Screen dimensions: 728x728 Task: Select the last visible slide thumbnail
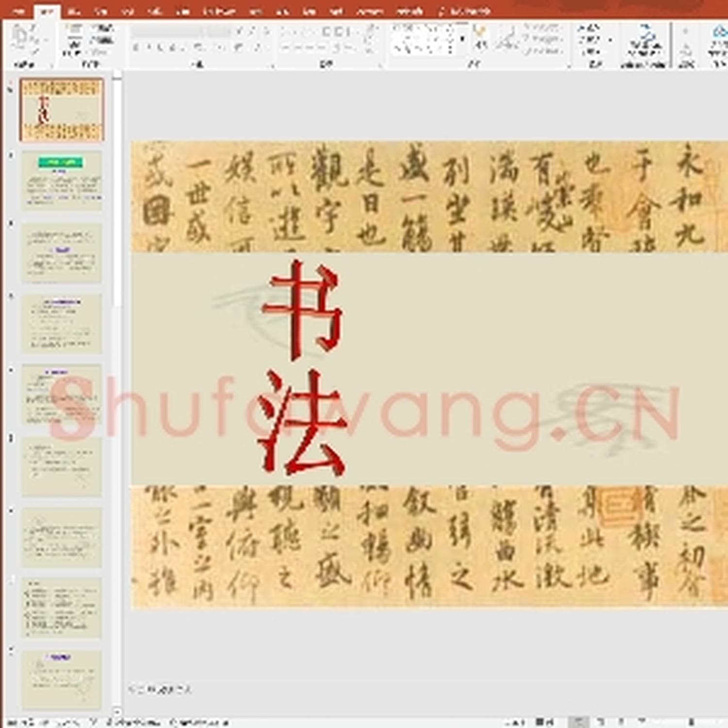(x=62, y=679)
